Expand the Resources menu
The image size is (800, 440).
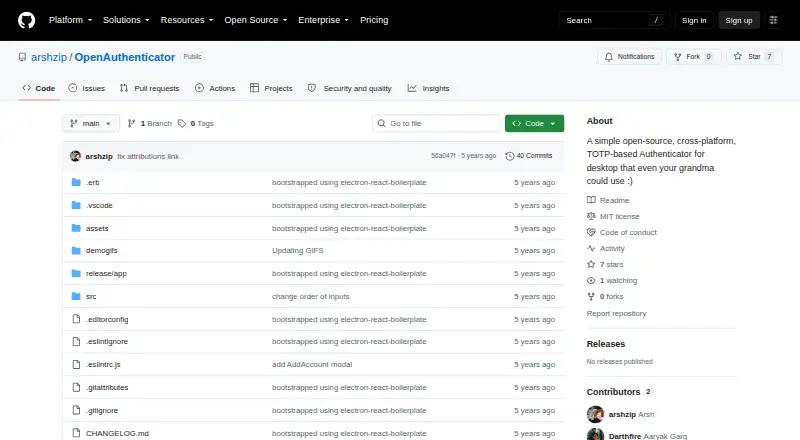(187, 20)
